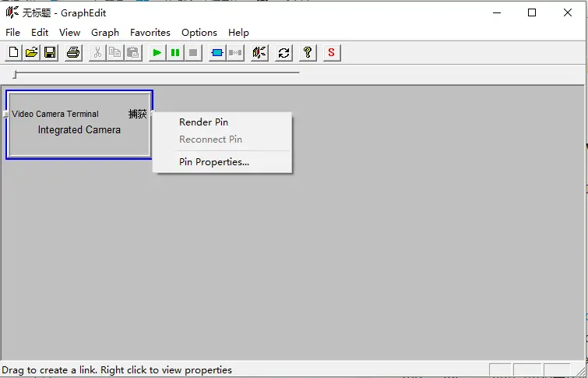The width and height of the screenshot is (588, 378).
Task: Click the Video Camera Terminal label
Action: [55, 114]
